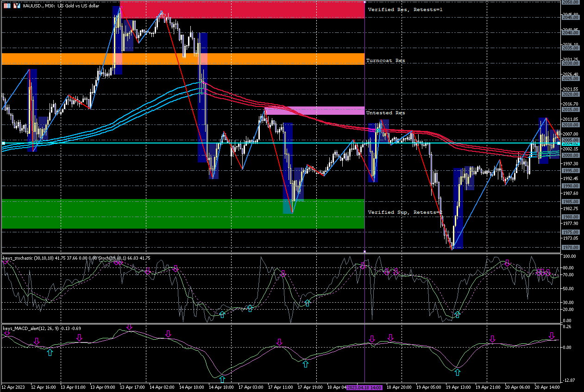The image size is (584, 392).
Task: Click the cyan current price tag 2004.02
Action: click(x=571, y=143)
